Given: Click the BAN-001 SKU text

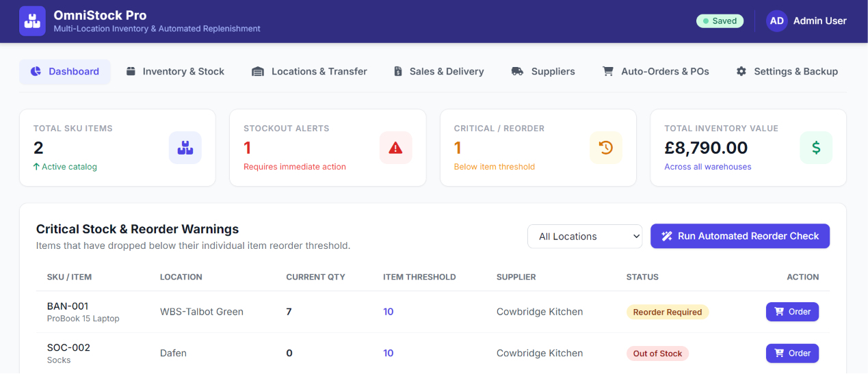Looking at the screenshot, I should pos(68,306).
